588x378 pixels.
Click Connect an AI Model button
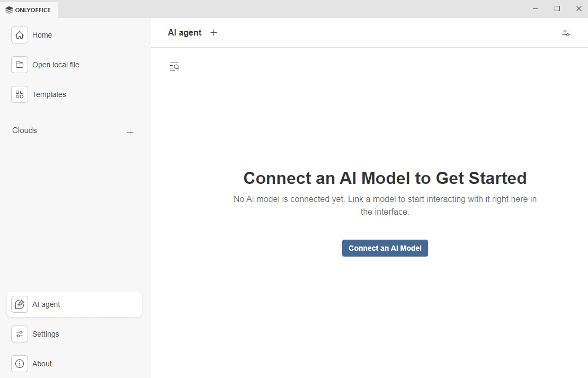click(385, 248)
